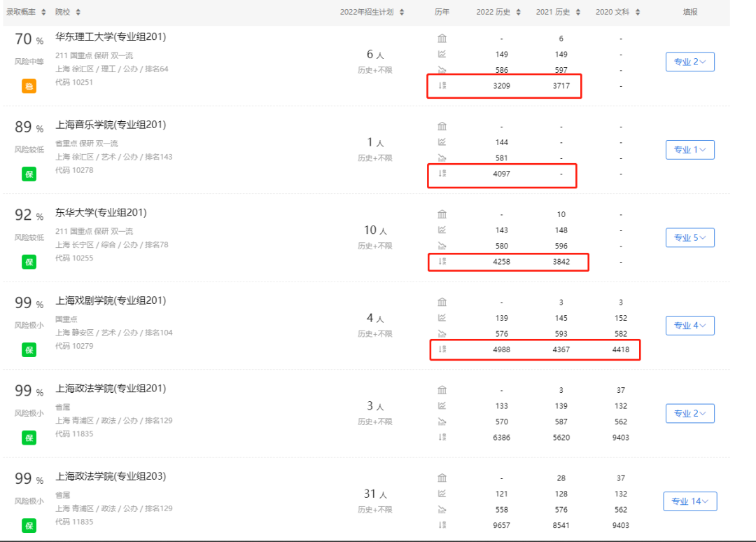Image resolution: width=756 pixels, height=542 pixels.
Task: Click the orange 稳 badge for 华东理工大学
Action: pyautogui.click(x=29, y=86)
